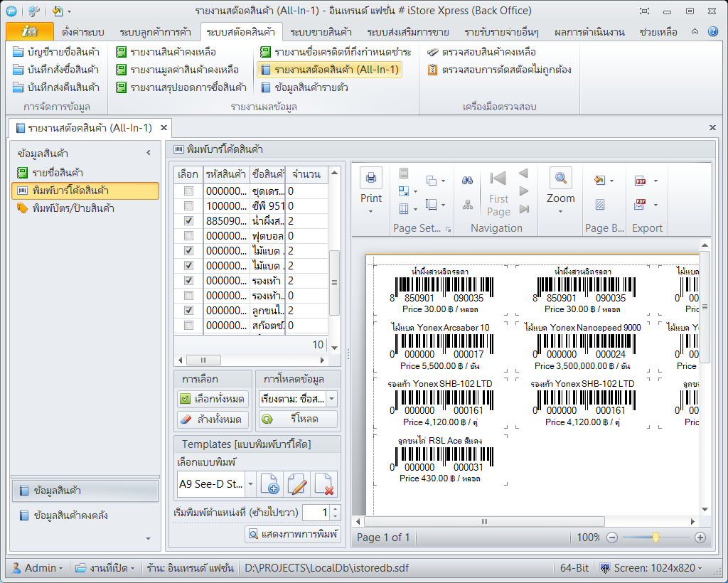
Task: Click the zoom in plus button in the status bar
Action: coord(700,537)
